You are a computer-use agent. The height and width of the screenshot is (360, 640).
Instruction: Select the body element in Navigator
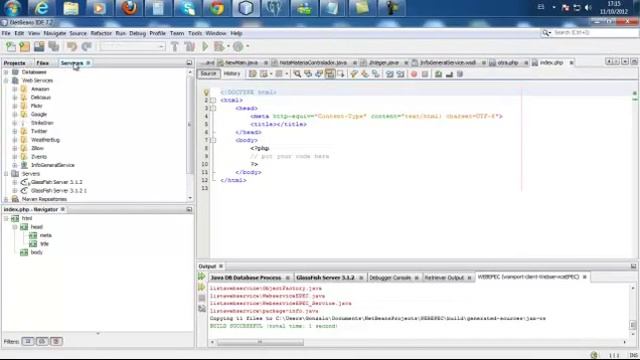36,253
